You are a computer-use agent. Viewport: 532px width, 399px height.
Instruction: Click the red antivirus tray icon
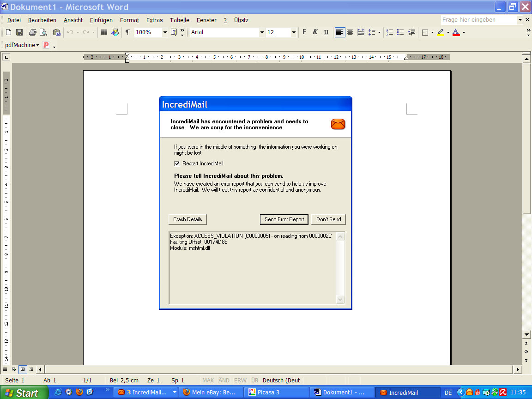click(503, 393)
